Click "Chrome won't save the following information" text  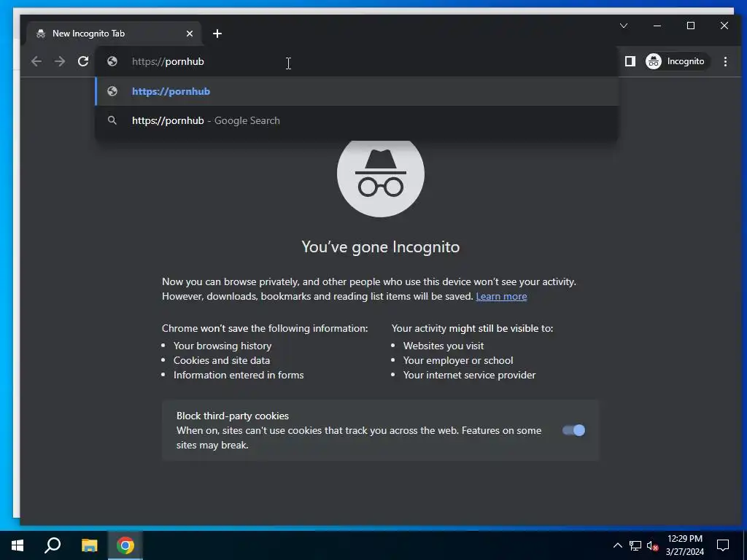[265, 328]
